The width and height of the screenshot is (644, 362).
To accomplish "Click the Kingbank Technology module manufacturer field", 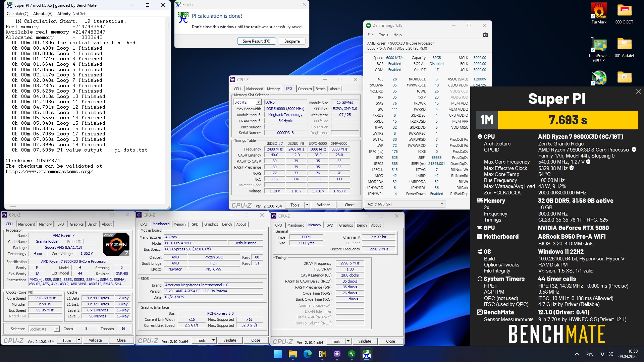I will pos(285,115).
